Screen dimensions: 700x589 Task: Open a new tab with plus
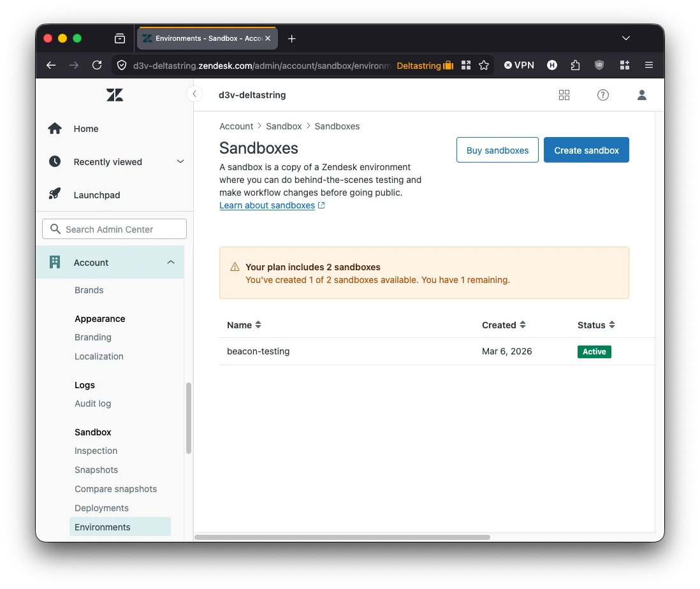291,39
